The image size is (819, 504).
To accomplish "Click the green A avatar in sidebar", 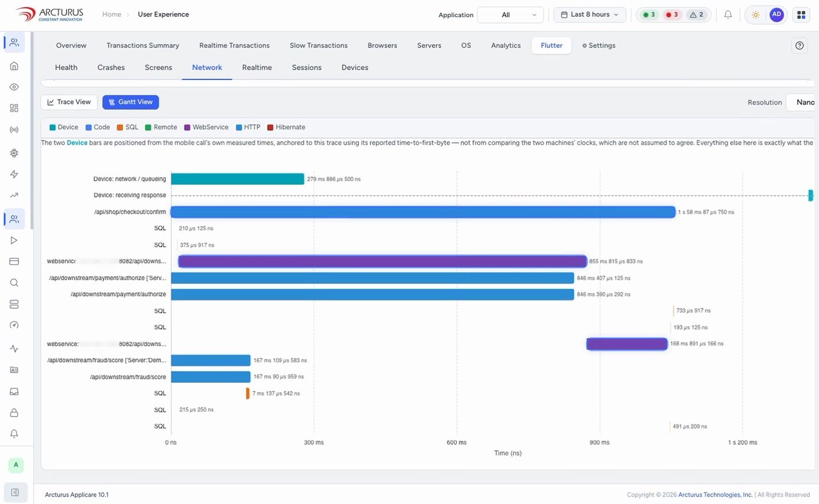I will 16,465.
